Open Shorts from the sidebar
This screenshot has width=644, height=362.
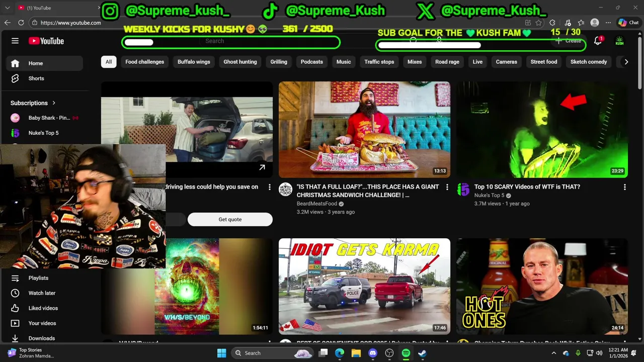pos(44,78)
